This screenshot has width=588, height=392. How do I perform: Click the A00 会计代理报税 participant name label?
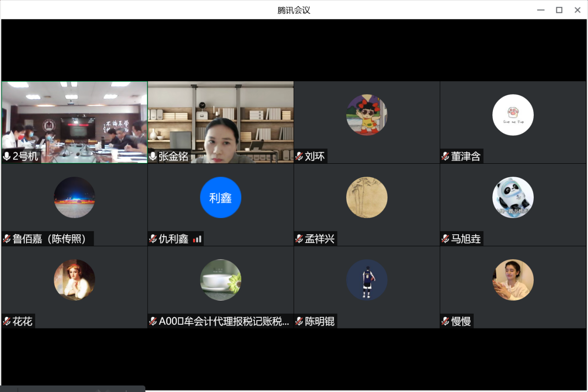coord(224,321)
